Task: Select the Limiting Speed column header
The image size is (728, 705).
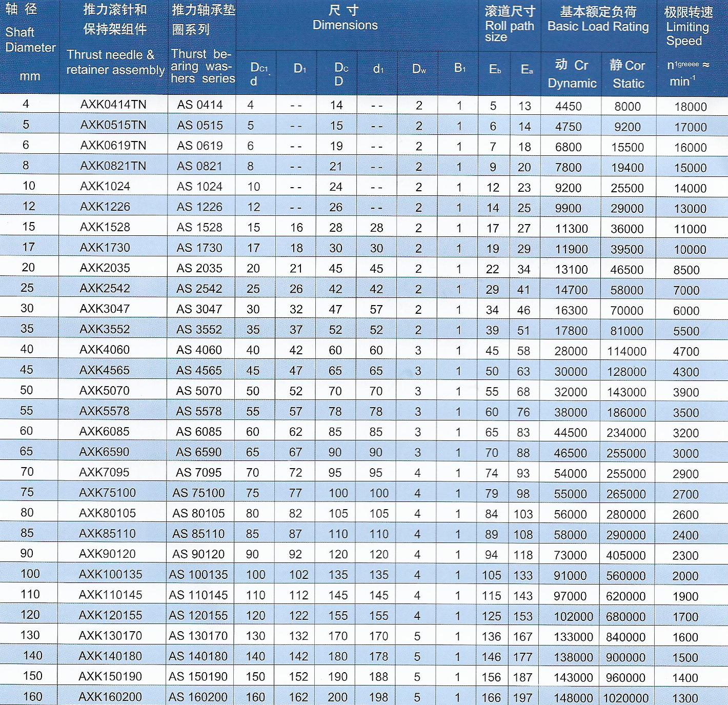Action: (688, 27)
